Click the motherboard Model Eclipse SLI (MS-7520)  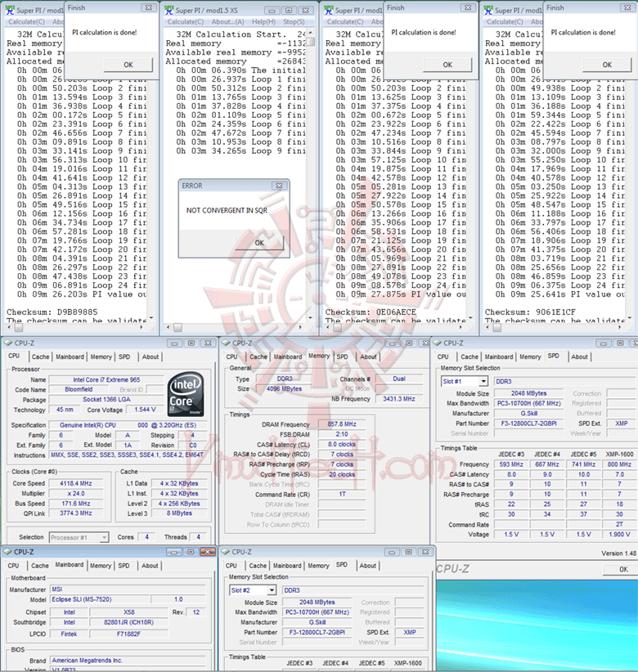[x=100, y=599]
